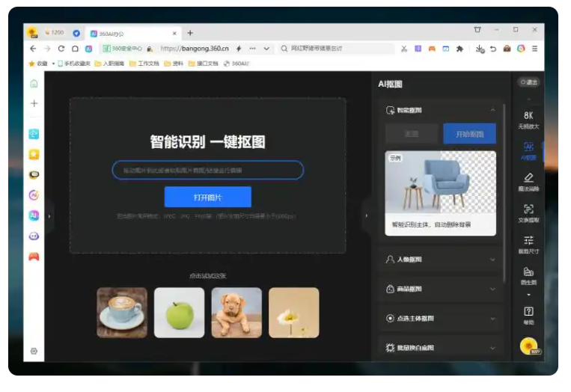Open address bar history dropdown chevron
The height and width of the screenshot is (392, 571).
(x=266, y=49)
